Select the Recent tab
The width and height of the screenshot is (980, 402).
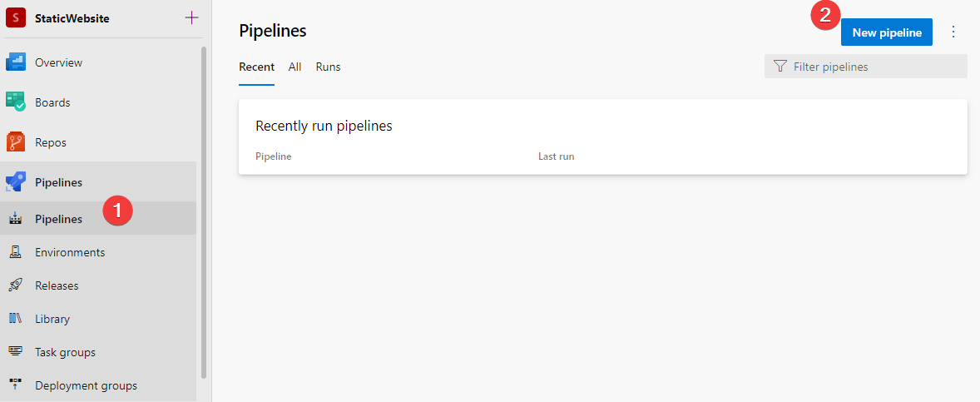pos(256,67)
